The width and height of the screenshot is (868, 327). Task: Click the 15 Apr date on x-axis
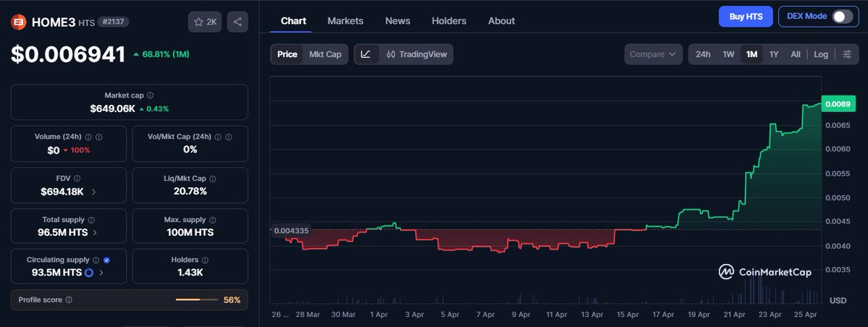coord(628,315)
